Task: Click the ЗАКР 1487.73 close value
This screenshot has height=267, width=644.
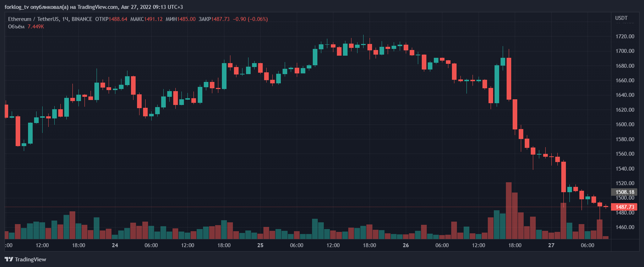Action: click(214, 19)
